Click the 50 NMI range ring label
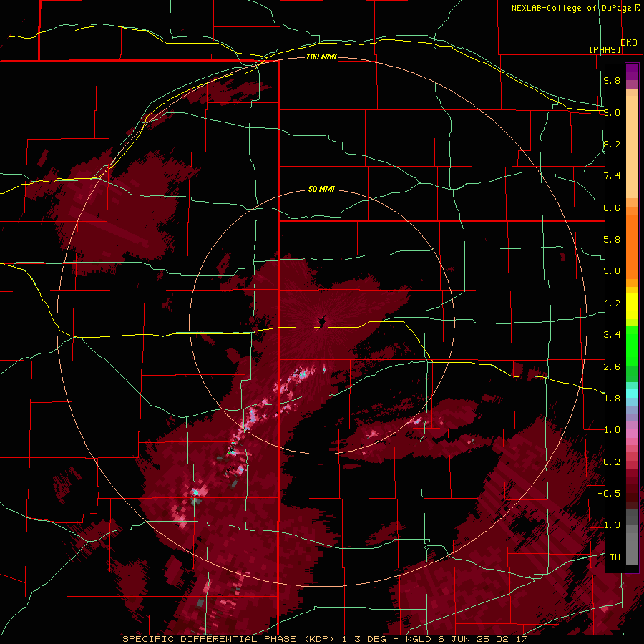644x644 pixels. click(x=321, y=189)
